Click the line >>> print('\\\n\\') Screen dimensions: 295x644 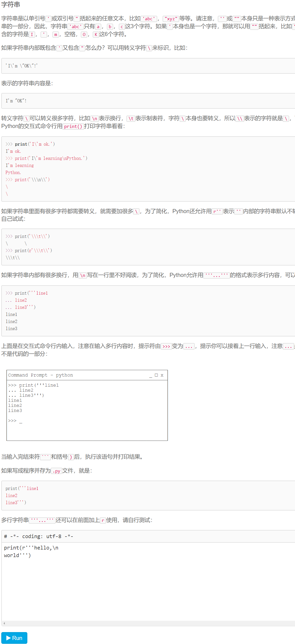pos(28,180)
